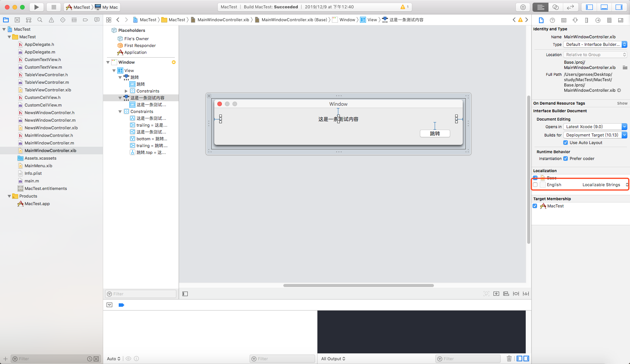Image resolution: width=630 pixels, height=364 pixels.
Task: Select Info.plist in the project navigator
Action: tap(33, 173)
